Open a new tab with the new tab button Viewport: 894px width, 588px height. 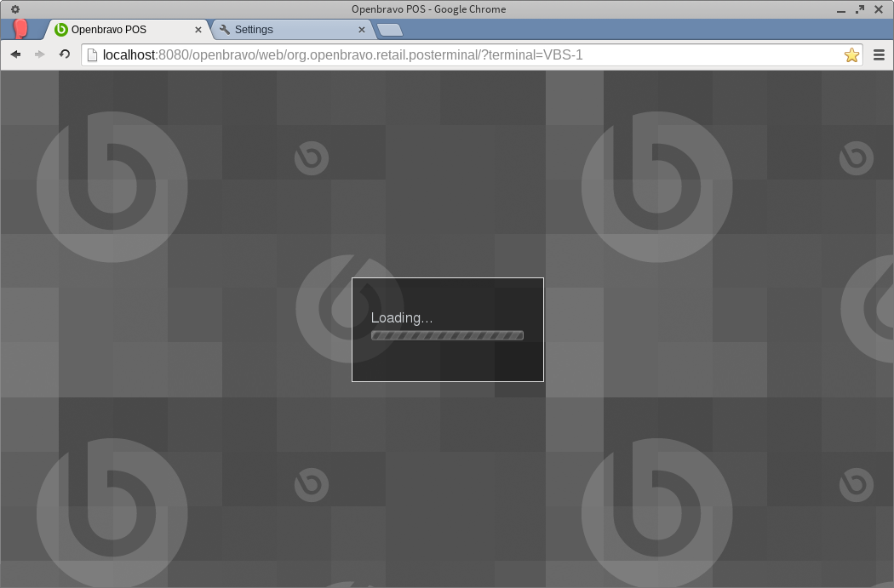pyautogui.click(x=390, y=31)
